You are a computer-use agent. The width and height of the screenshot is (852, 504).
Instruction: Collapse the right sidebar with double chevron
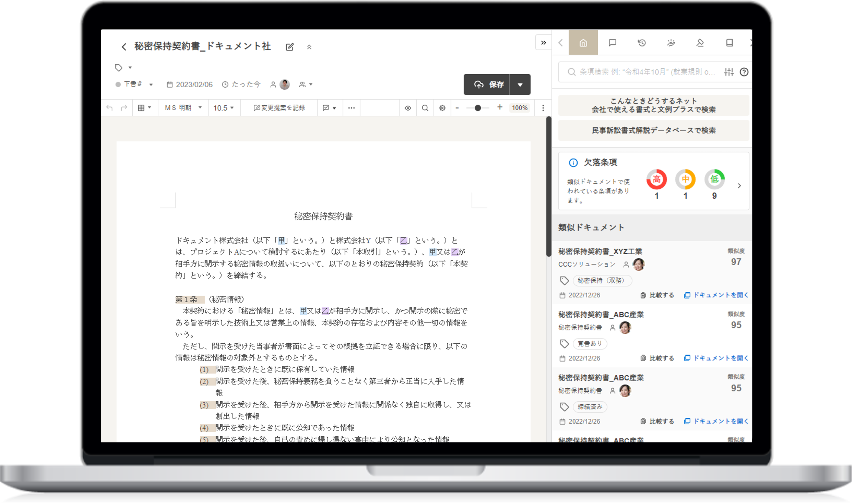tap(543, 43)
